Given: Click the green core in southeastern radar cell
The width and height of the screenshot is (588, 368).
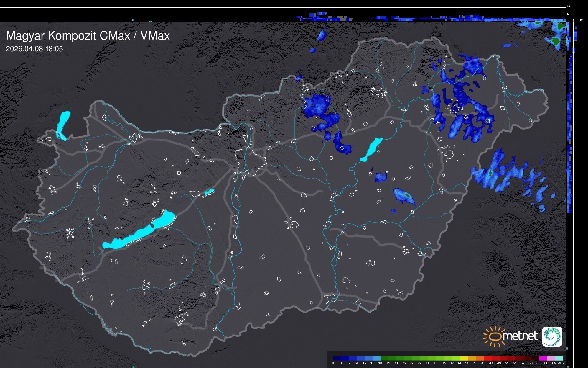Looking at the screenshot, I should pos(408,195).
